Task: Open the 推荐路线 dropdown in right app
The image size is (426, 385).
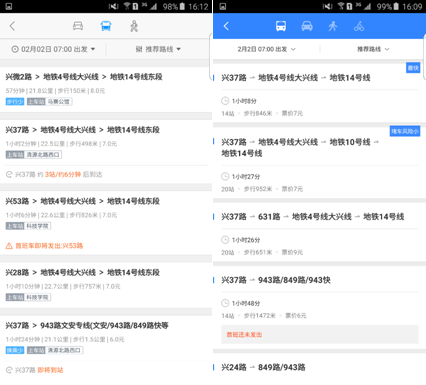Action: coord(373,49)
